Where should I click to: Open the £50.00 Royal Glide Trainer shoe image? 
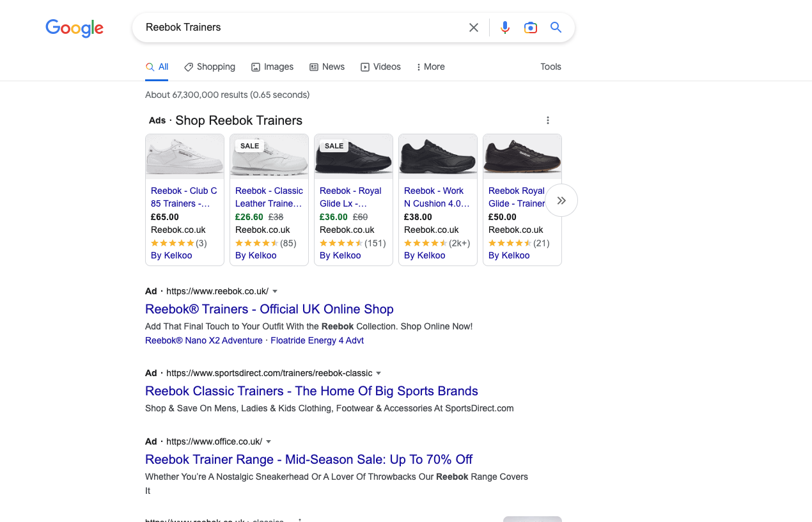[x=522, y=157]
